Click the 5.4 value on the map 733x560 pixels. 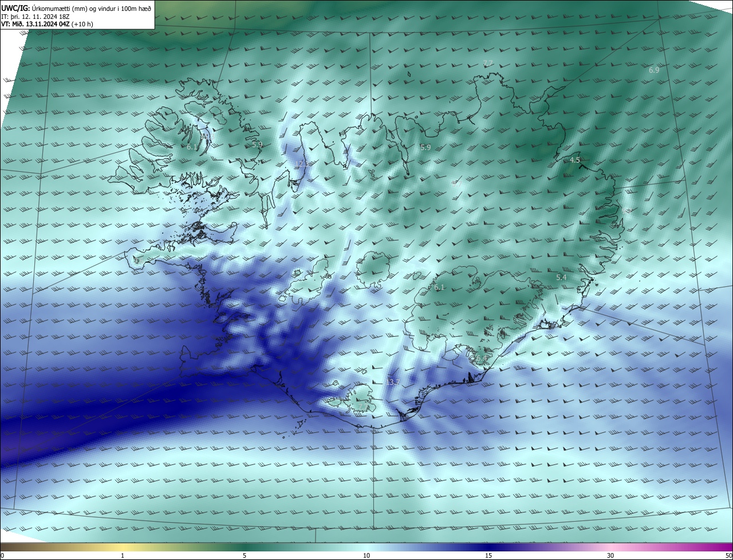pos(561,277)
